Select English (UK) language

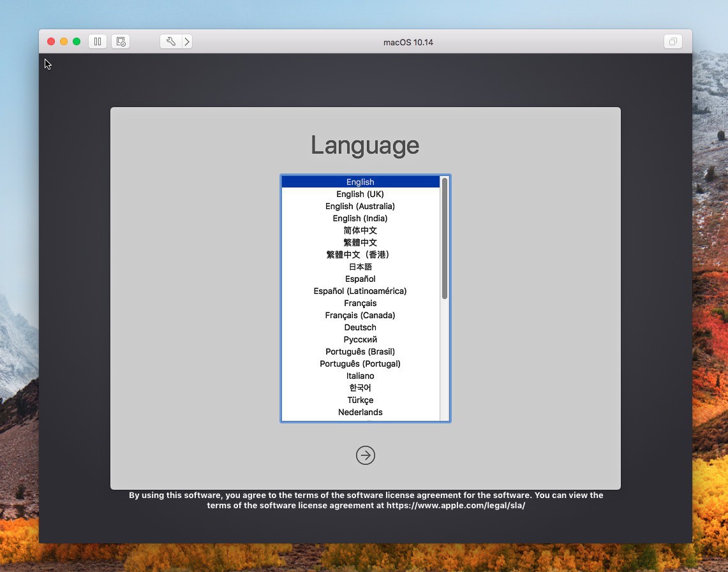point(360,194)
